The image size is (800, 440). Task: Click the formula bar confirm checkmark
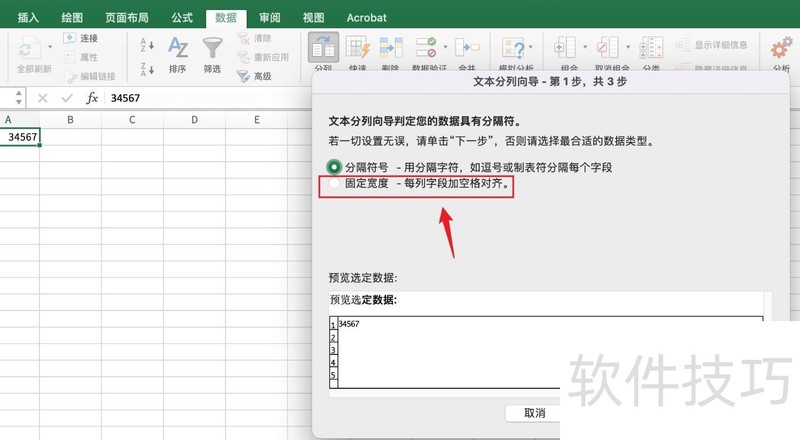(x=67, y=98)
